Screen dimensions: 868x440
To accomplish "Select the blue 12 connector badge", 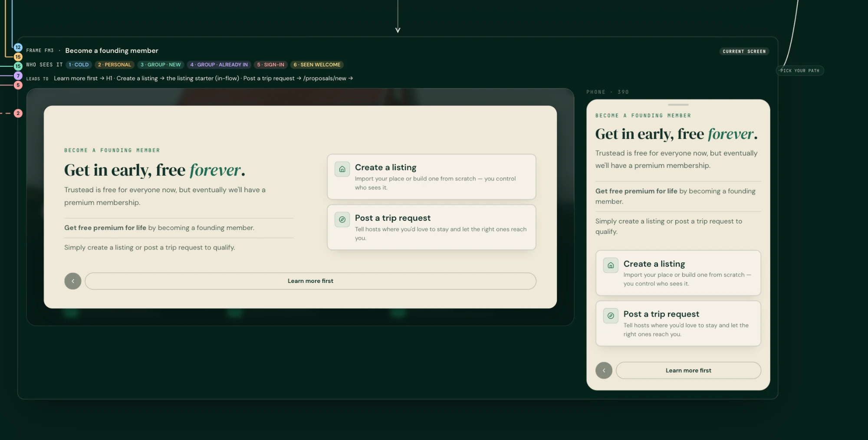I will point(18,47).
